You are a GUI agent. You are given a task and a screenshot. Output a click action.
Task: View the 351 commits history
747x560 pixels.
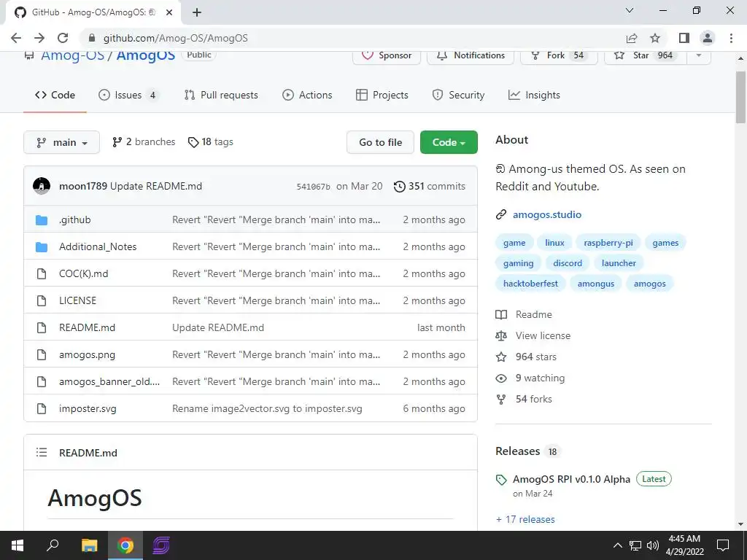click(430, 186)
